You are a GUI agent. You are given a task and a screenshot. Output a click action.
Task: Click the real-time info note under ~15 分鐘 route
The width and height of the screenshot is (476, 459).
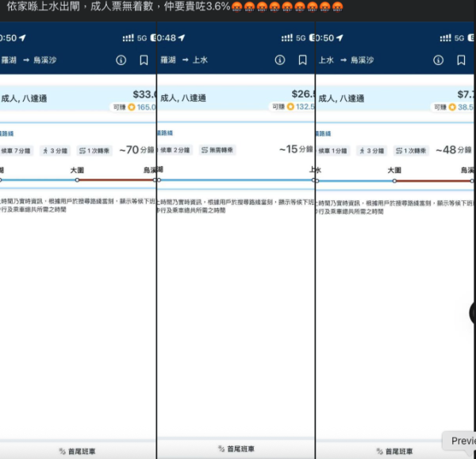(x=236, y=206)
